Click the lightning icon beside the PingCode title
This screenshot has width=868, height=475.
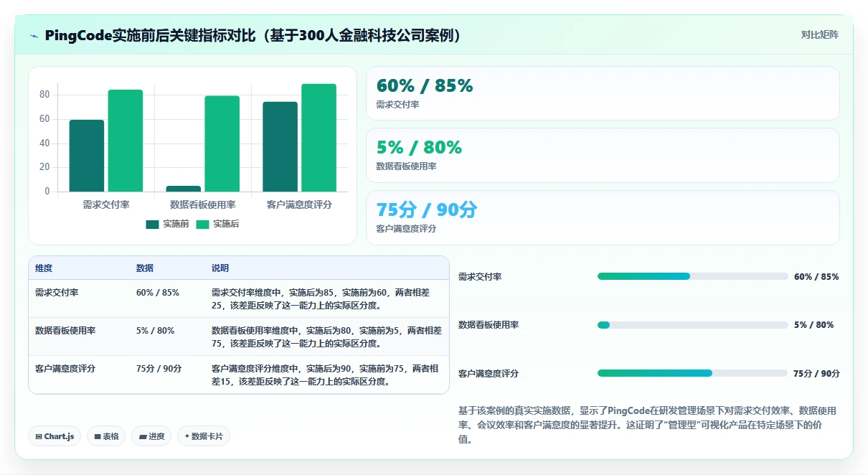point(34,36)
